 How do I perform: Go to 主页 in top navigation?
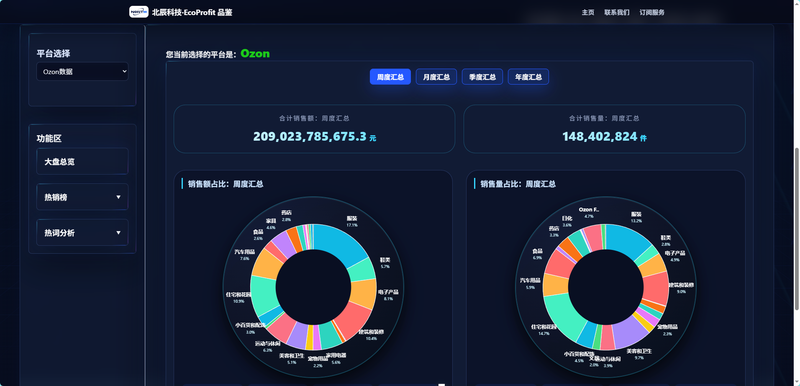pyautogui.click(x=588, y=12)
